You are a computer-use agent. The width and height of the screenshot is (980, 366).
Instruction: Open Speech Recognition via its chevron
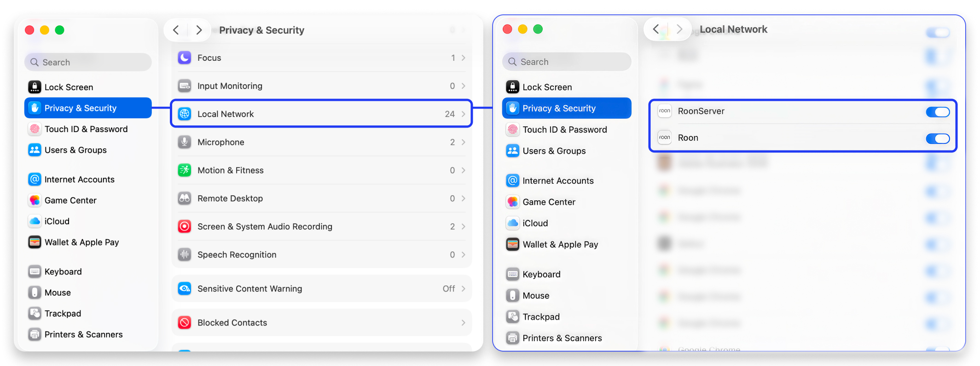pos(464,254)
